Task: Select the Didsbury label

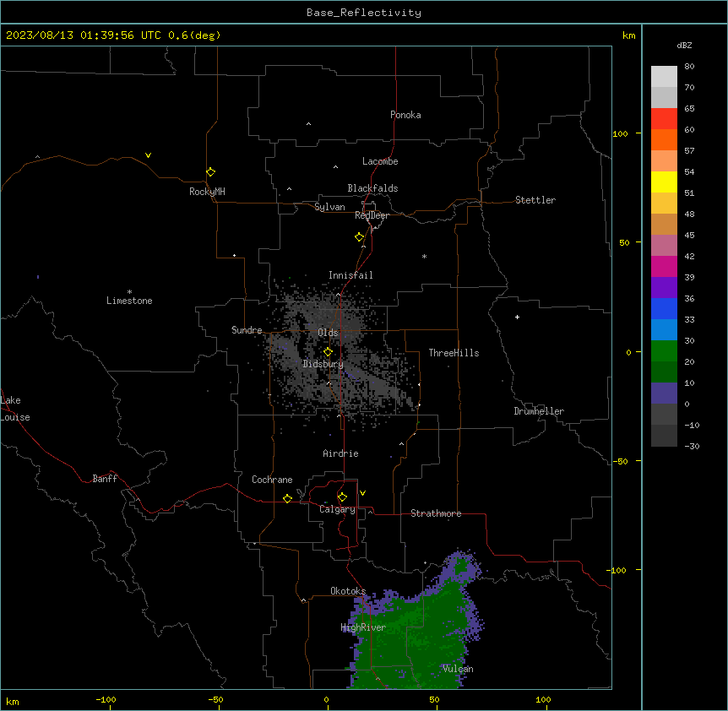Action: 323,364
